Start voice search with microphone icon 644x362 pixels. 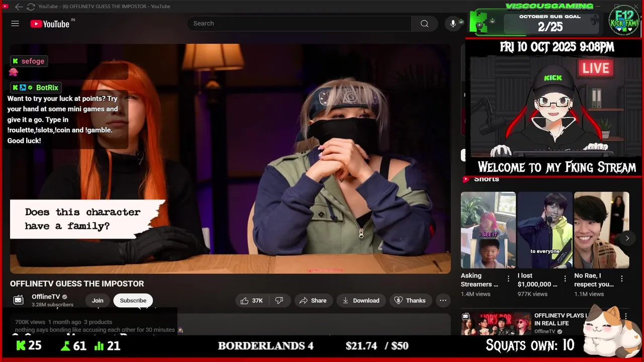(x=453, y=24)
